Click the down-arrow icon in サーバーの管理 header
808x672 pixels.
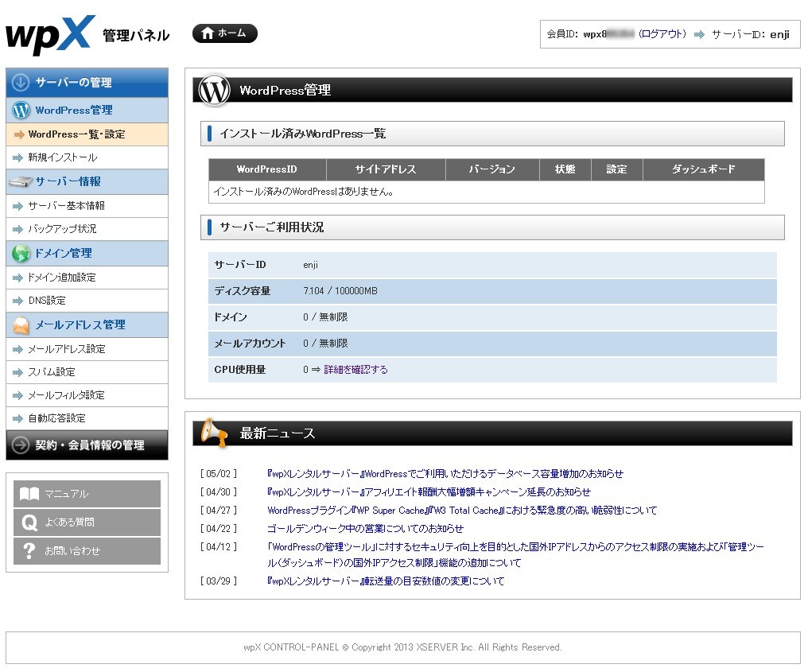21,82
